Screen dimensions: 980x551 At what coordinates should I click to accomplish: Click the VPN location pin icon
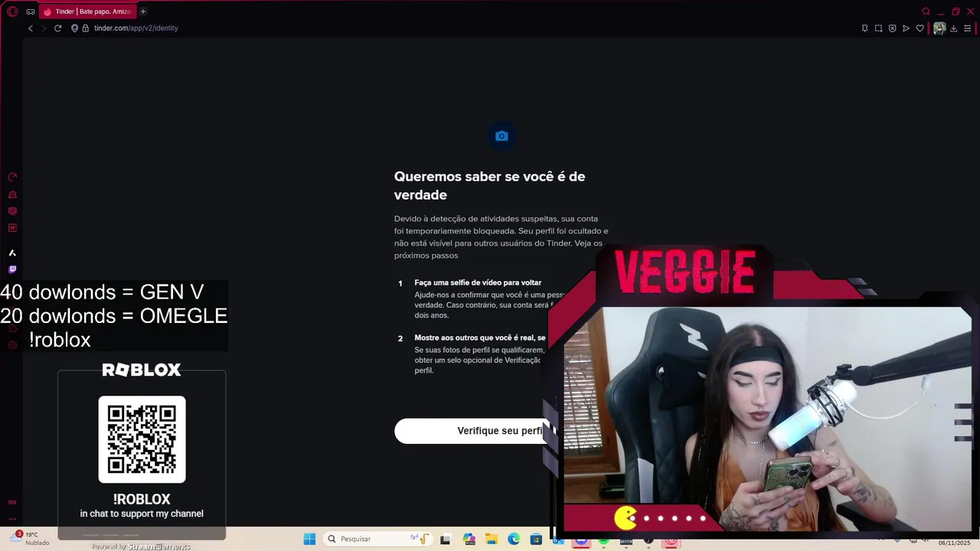pos(75,28)
